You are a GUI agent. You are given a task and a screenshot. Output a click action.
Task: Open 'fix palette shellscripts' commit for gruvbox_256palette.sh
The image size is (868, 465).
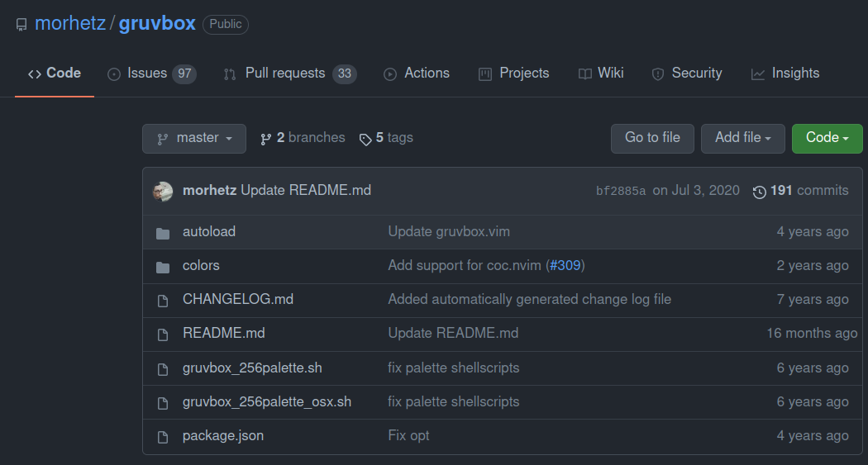453,368
